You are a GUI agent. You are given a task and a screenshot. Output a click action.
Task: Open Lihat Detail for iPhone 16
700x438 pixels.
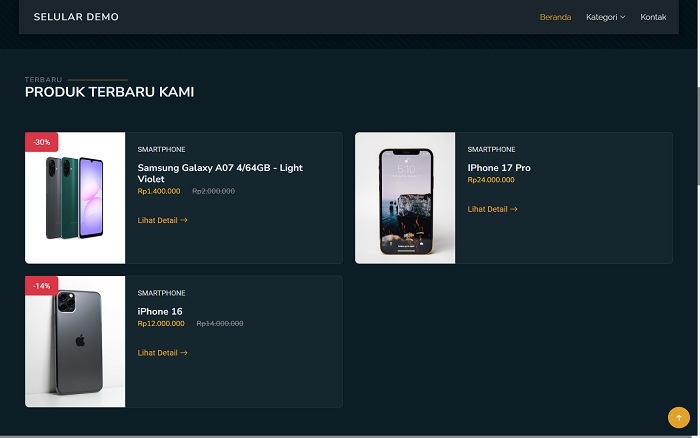click(x=162, y=353)
